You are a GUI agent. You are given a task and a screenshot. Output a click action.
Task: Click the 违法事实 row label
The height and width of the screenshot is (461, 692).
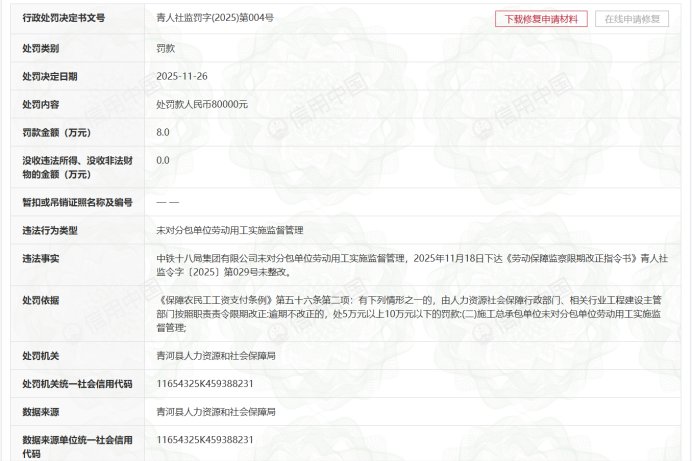point(41,258)
